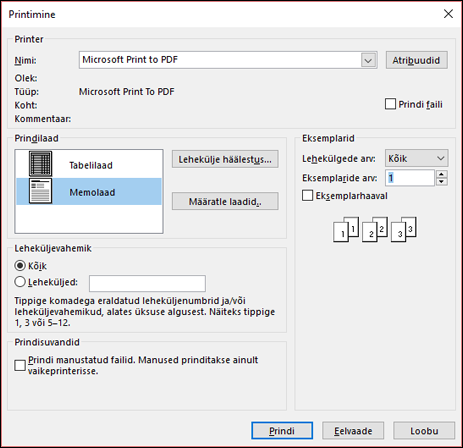463x448 pixels.
Task: Expand the Lehekülgede arv dropdown
Action: point(416,158)
